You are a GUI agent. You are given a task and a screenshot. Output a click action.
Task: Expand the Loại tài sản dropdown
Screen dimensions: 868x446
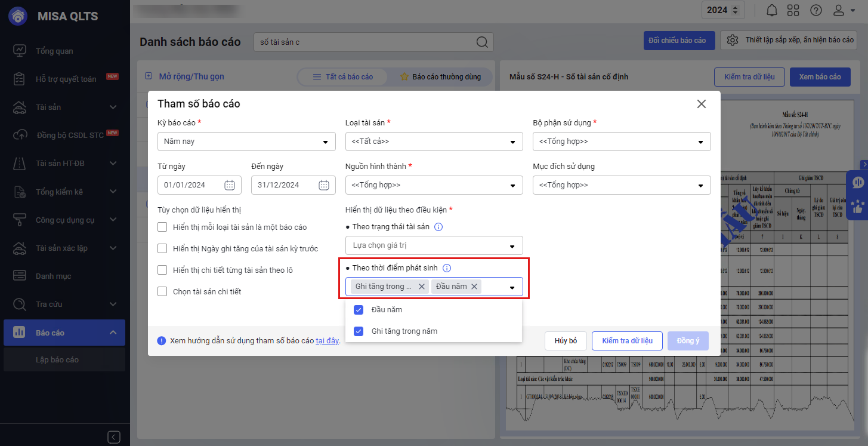tap(434, 142)
